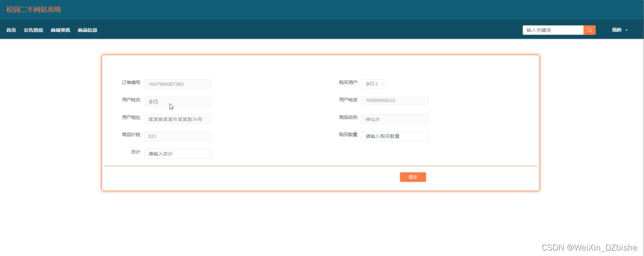
Task: Click the 提交 submit button
Action: [x=413, y=177]
